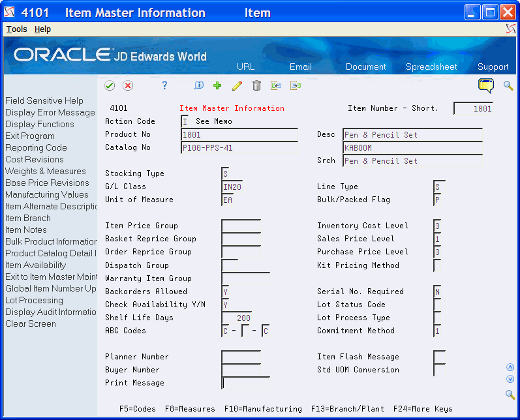Image resolution: width=520 pixels, height=420 pixels.
Task: Click the Srch text field
Action: pos(412,161)
